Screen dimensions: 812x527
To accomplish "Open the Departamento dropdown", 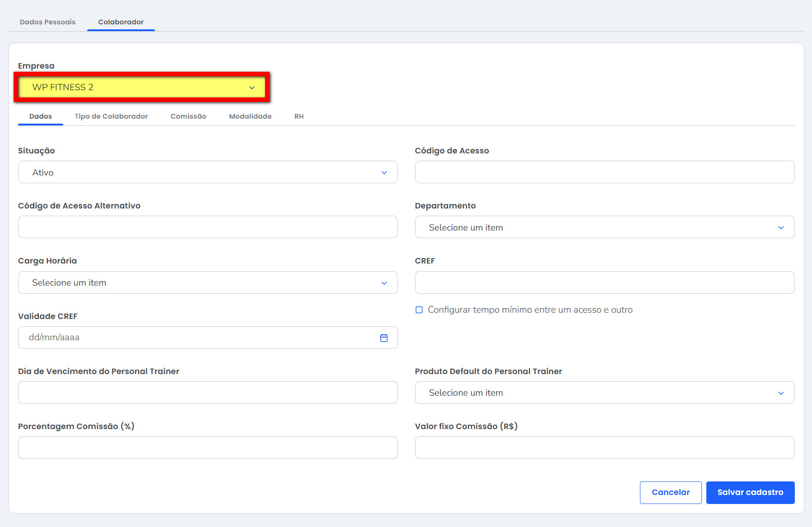I will (604, 227).
